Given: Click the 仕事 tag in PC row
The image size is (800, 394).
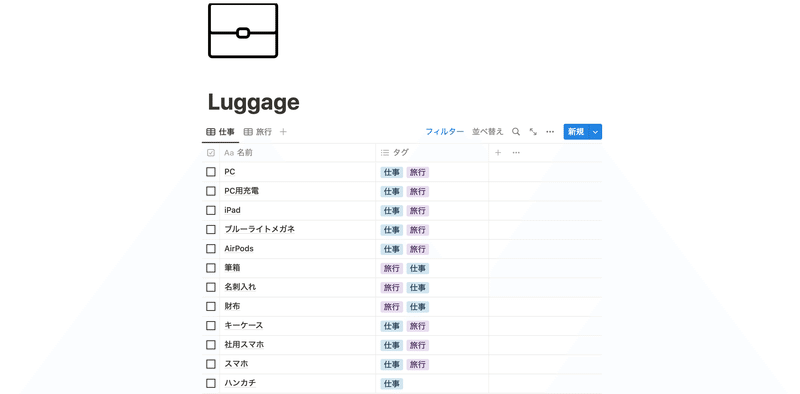Looking at the screenshot, I should [391, 173].
